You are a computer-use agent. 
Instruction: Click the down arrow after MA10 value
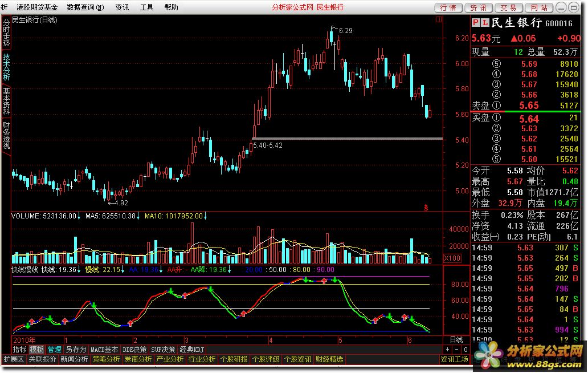coord(205,216)
